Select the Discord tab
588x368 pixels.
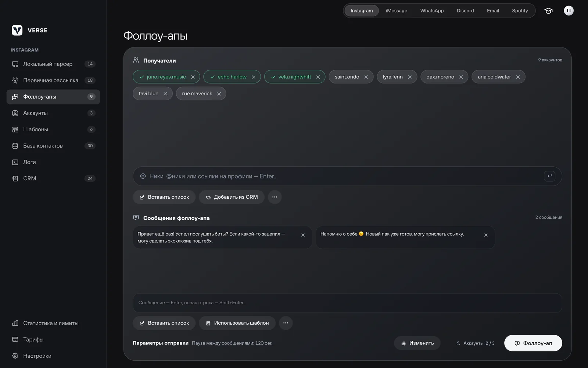click(x=465, y=11)
